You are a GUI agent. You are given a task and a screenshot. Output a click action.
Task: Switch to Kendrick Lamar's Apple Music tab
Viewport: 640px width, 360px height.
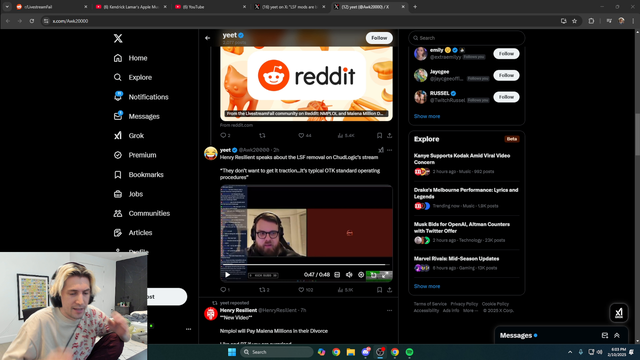(x=131, y=7)
